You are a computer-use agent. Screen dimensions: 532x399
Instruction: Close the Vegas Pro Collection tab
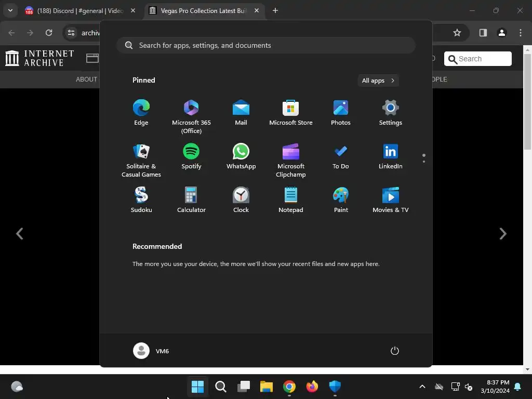pos(257,10)
